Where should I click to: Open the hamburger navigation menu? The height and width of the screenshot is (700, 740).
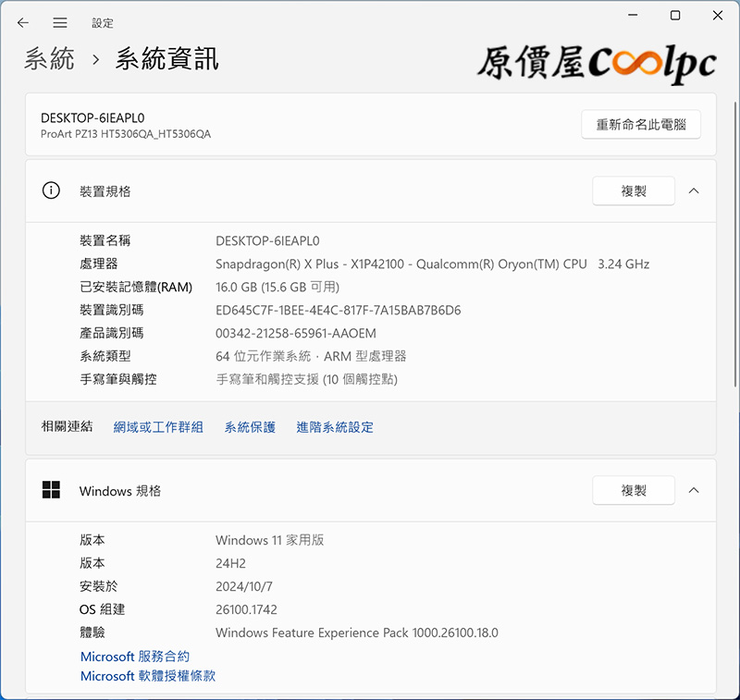[x=60, y=22]
